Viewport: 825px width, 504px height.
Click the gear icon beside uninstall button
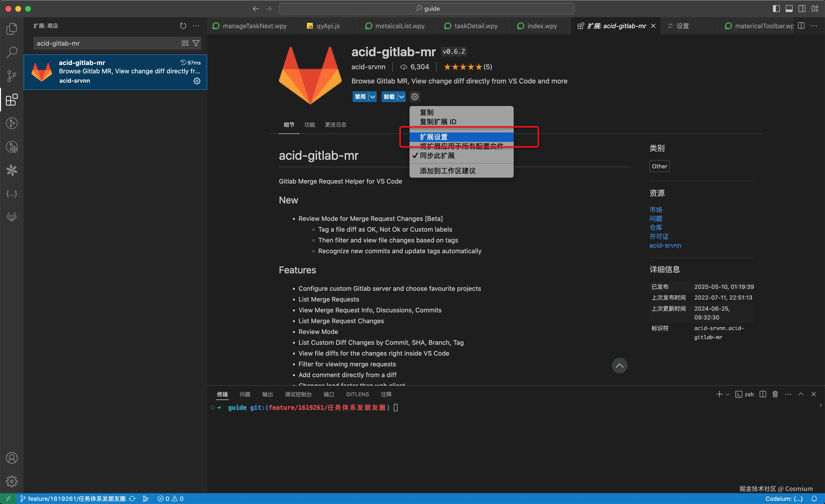pos(415,97)
